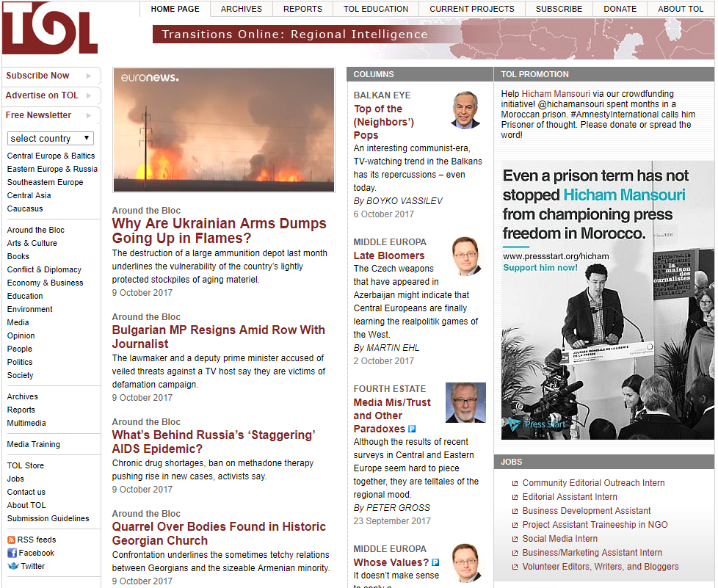The height and width of the screenshot is (588, 718).
Task: Open the RSS feeds icon
Action: coord(11,540)
